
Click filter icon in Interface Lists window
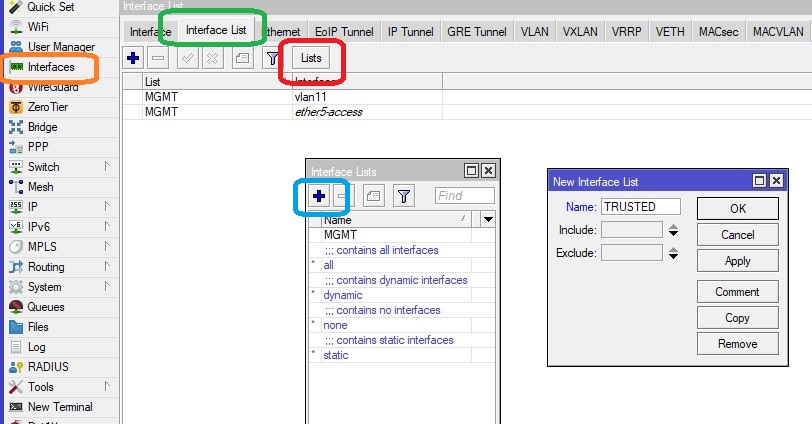click(x=403, y=196)
